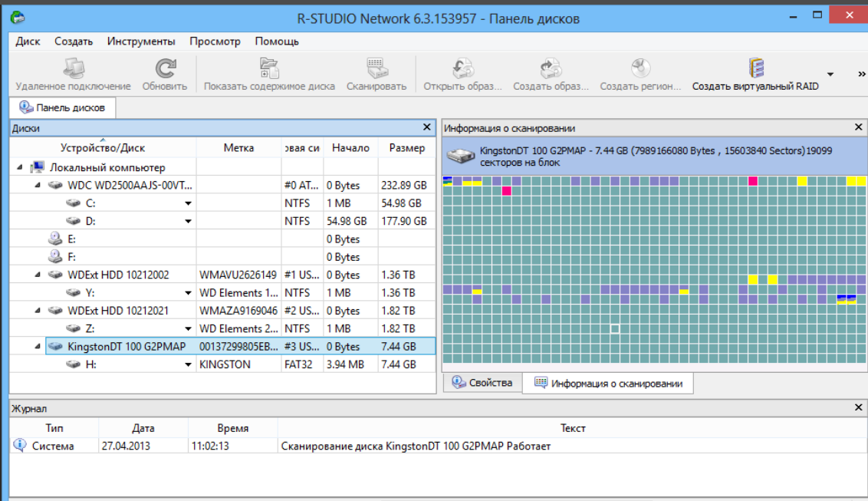Sort by Метка column header
The width and height of the screenshot is (868, 501).
238,148
